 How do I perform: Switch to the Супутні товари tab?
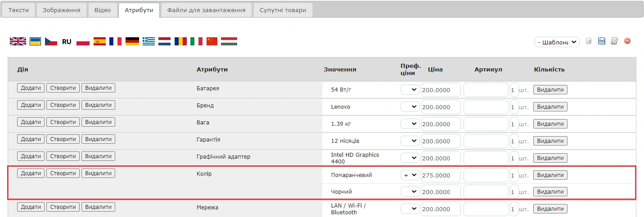[x=283, y=10]
